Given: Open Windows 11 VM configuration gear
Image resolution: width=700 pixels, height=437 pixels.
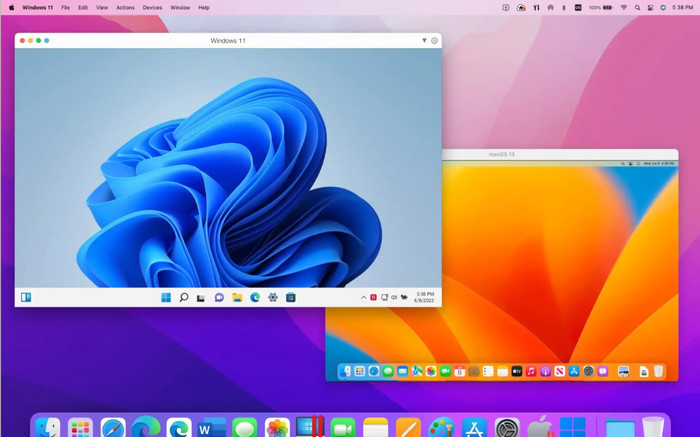Looking at the screenshot, I should 434,41.
